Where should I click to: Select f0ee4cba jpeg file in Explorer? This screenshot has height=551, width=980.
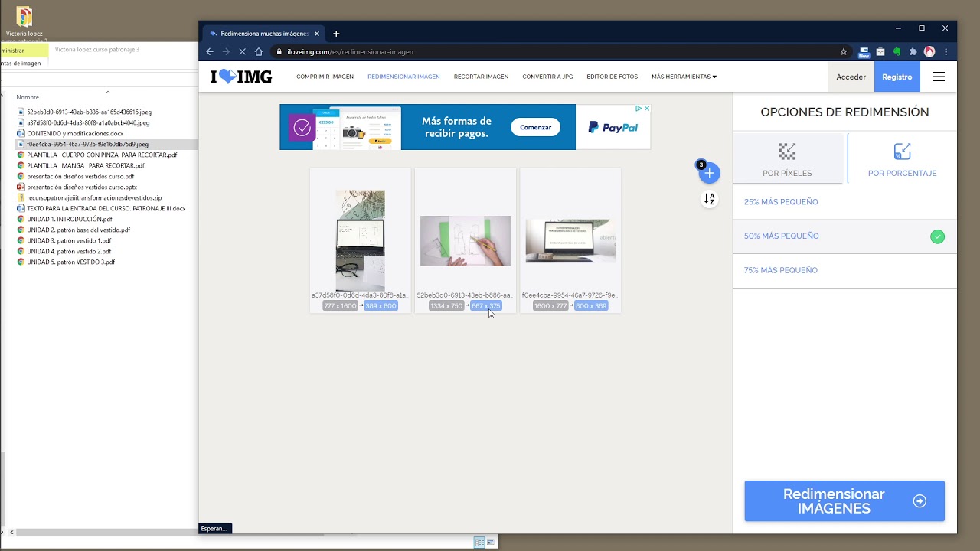[87, 144]
